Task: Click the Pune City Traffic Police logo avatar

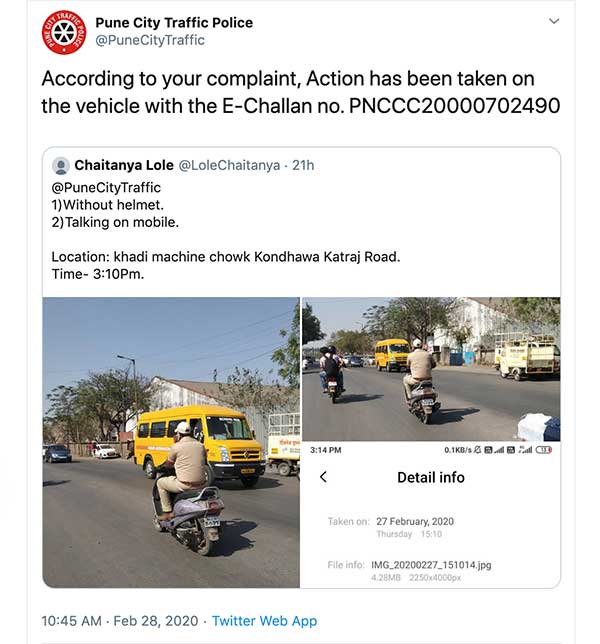Action: tap(64, 32)
